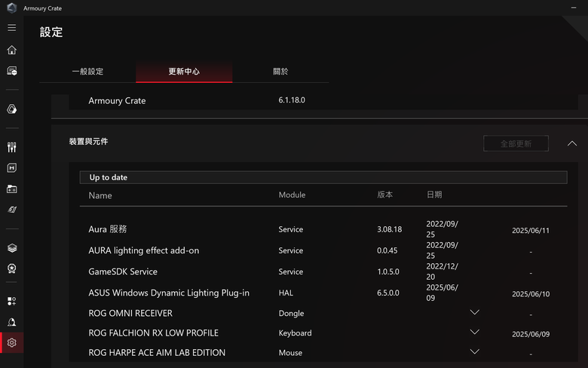Image resolution: width=588 pixels, height=368 pixels.
Task: Collapse the 裝置與元件 section chevron
Action: click(x=572, y=143)
